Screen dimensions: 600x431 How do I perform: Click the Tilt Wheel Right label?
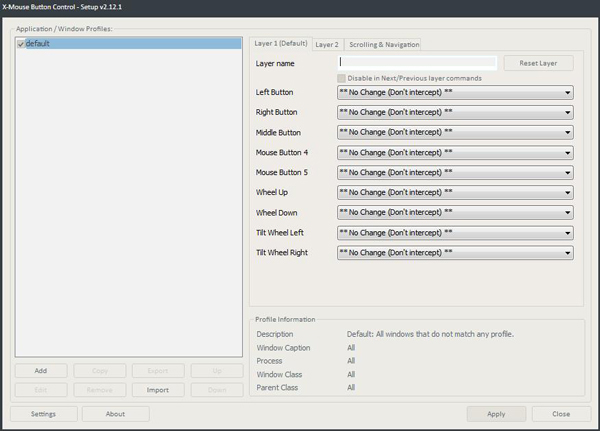(x=282, y=253)
